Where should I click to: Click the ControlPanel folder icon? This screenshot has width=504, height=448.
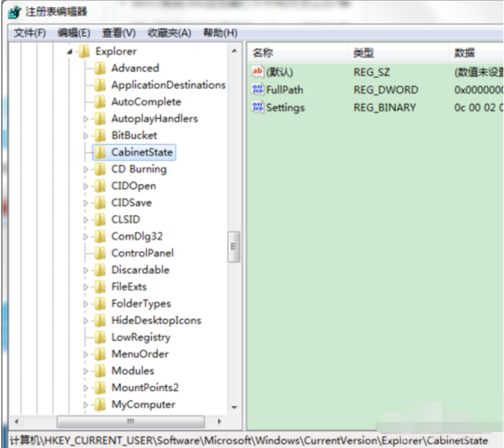tap(100, 253)
